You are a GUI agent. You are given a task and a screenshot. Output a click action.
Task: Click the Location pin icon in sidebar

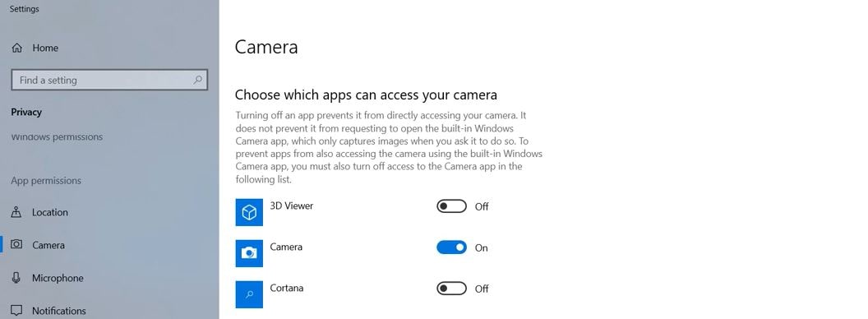click(16, 212)
